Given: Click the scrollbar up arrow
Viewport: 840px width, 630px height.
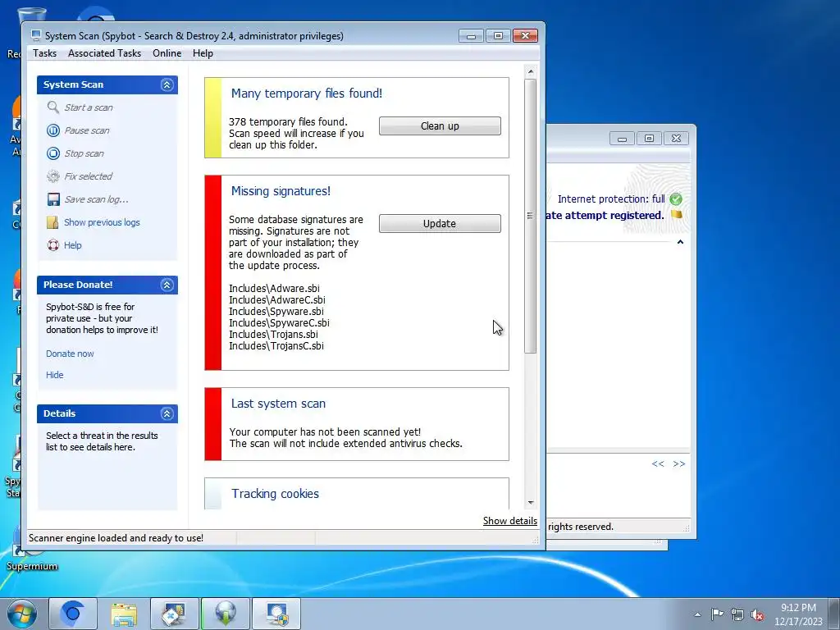Looking at the screenshot, I should tap(531, 72).
